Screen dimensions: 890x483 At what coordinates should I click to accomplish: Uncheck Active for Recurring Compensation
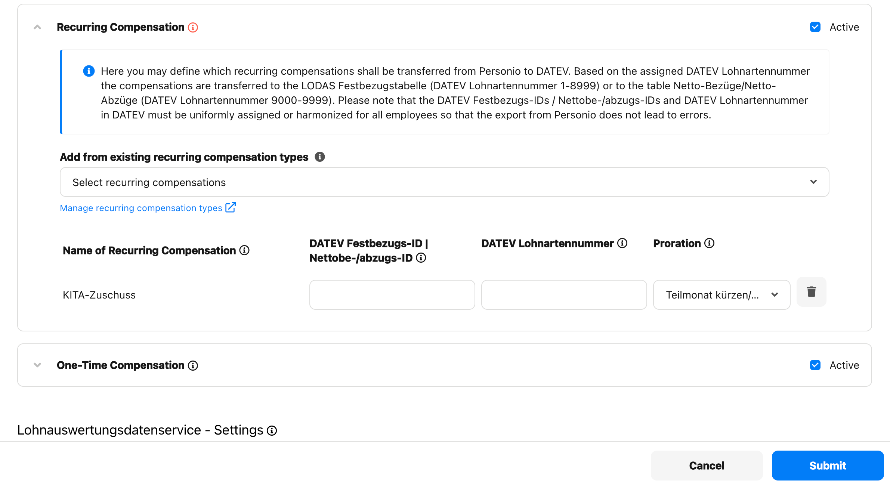pos(815,27)
